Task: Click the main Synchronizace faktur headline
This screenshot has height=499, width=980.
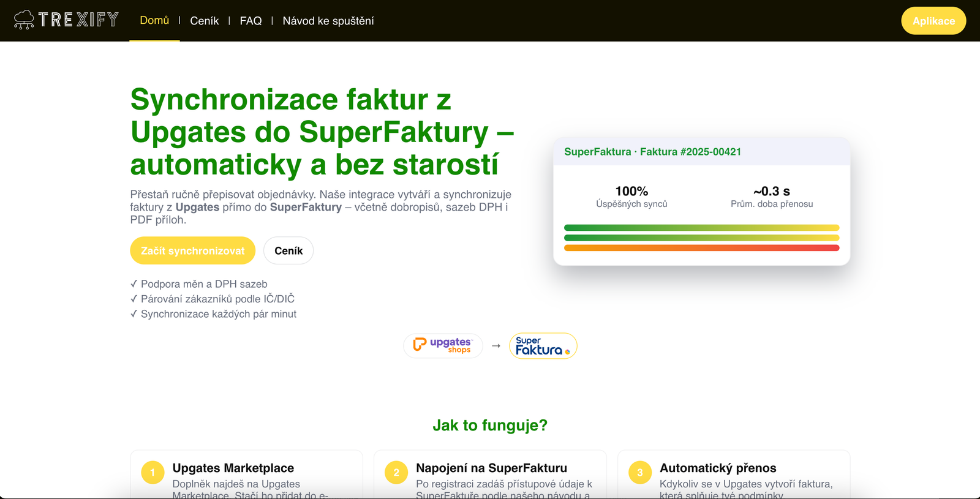Action: pyautogui.click(x=322, y=132)
